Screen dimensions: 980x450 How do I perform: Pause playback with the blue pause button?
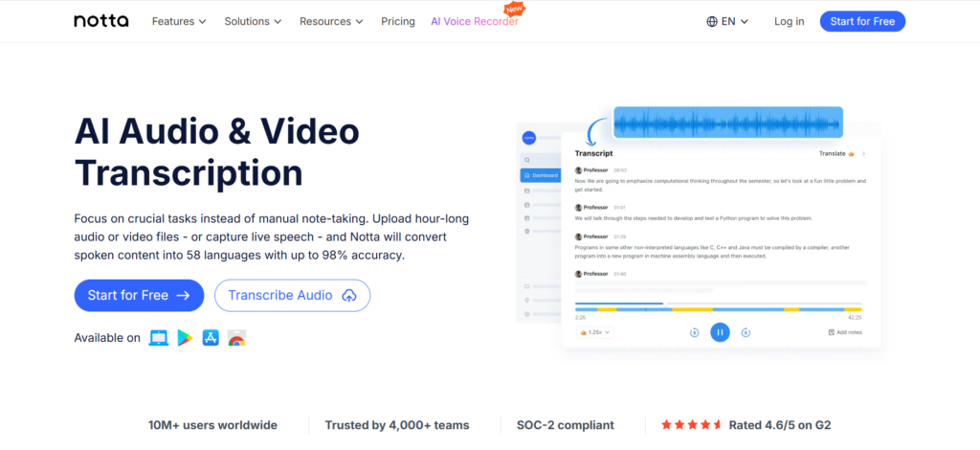[x=720, y=332]
